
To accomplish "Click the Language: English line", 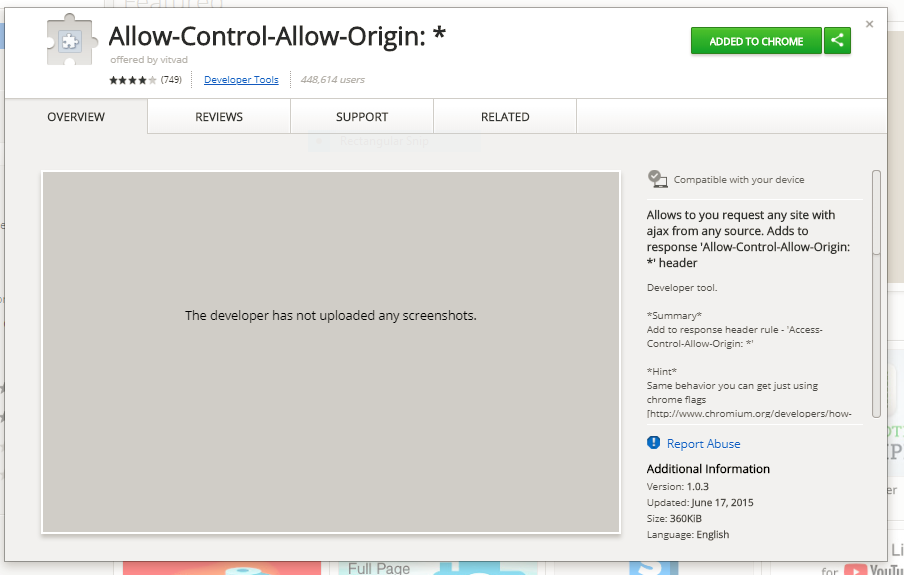I will 688,535.
